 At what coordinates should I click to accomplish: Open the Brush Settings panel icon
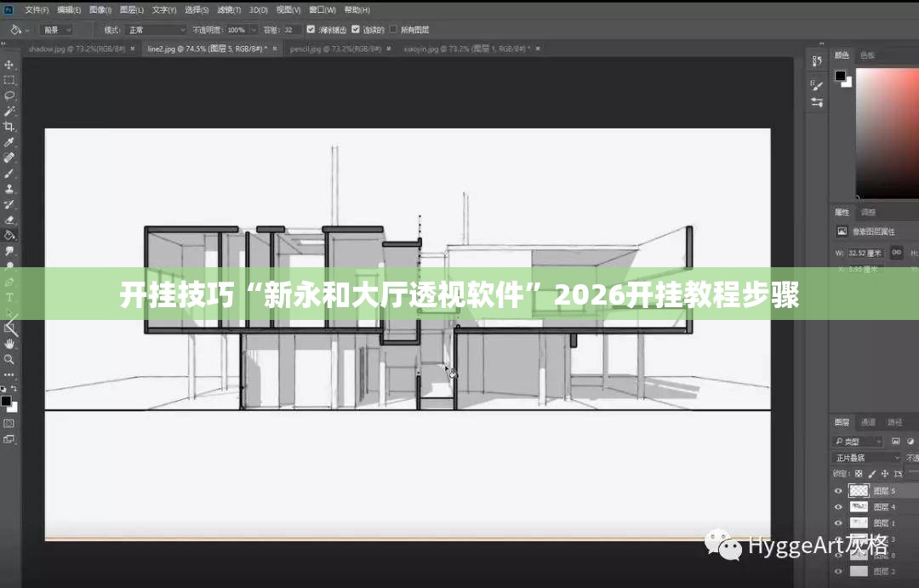point(817,86)
